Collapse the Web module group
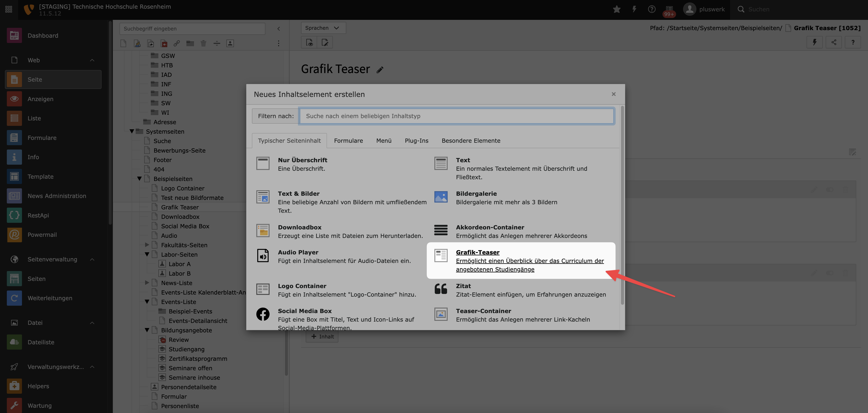 (92, 60)
